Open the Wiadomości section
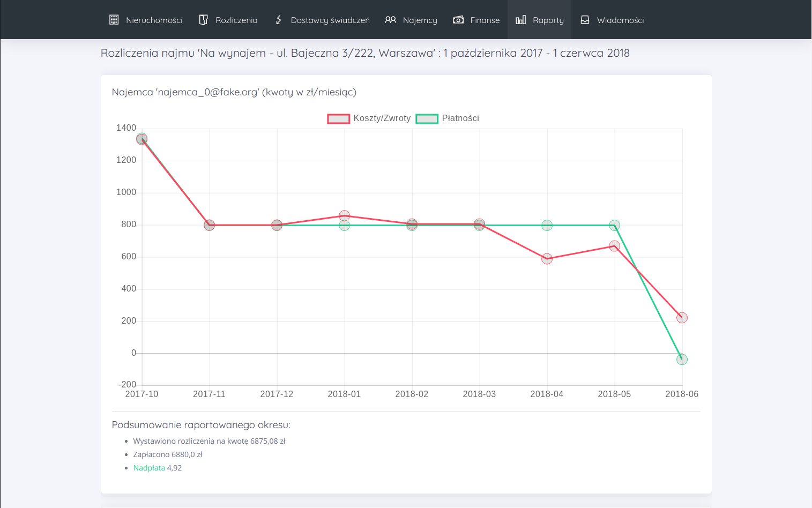The image size is (812, 508). (613, 20)
